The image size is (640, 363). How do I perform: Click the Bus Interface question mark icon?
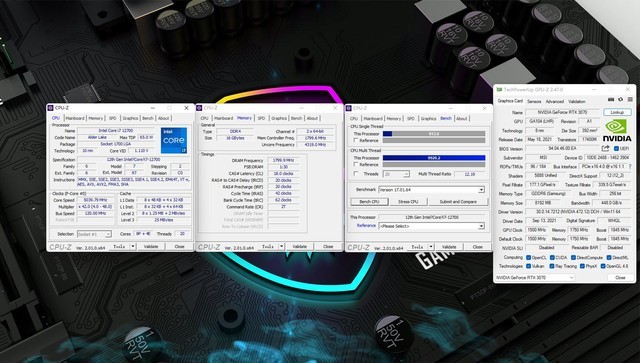click(630, 167)
